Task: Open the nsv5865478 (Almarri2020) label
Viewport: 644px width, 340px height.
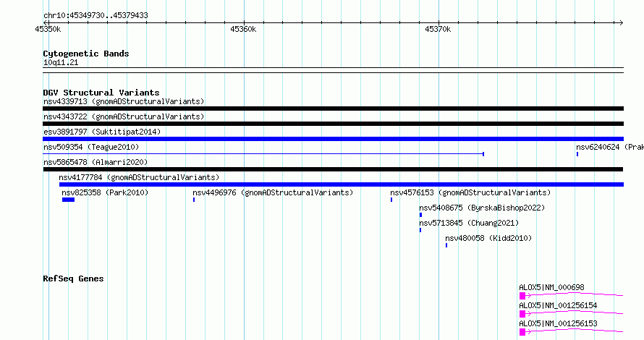Action: pyautogui.click(x=96, y=162)
